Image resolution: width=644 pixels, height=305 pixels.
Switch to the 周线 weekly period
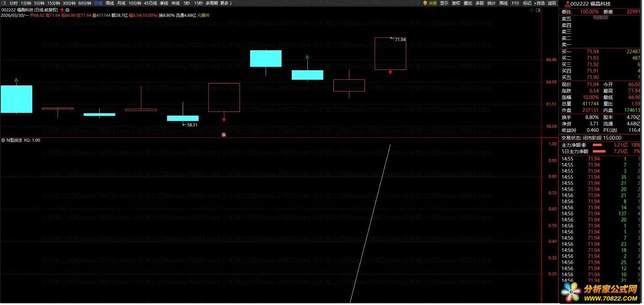tap(110, 3)
